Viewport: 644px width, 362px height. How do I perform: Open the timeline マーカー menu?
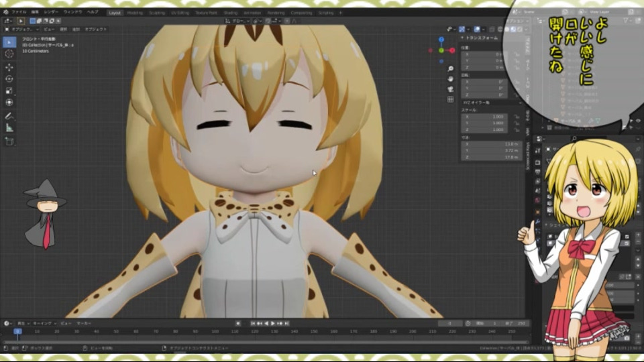point(84,323)
